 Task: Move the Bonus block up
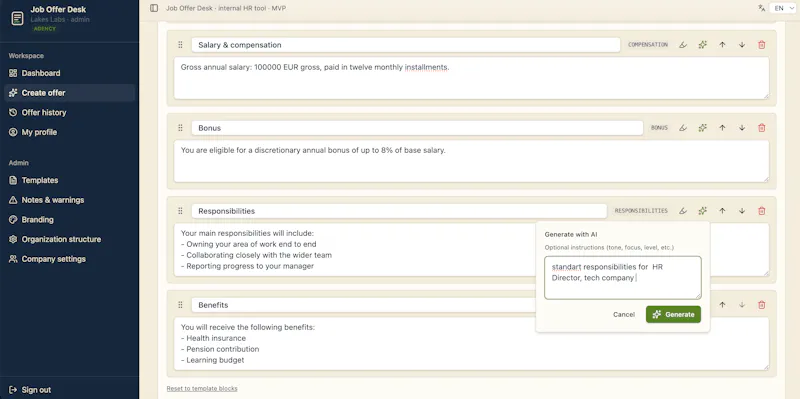(722, 128)
